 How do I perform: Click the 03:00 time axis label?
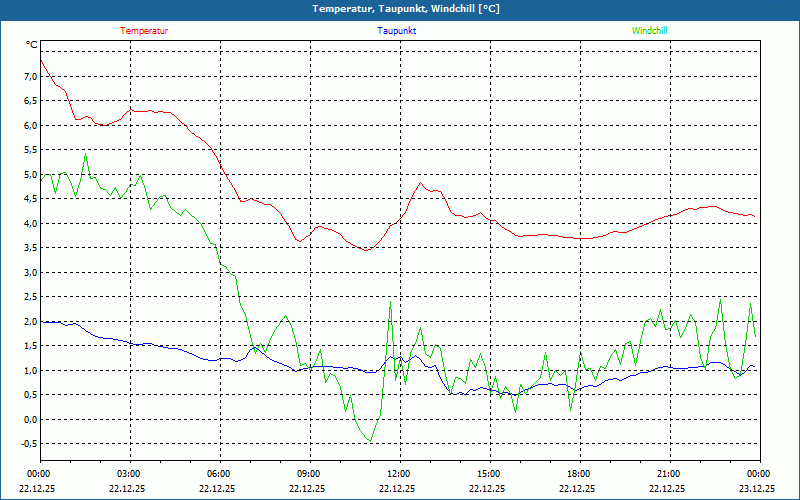tap(128, 474)
